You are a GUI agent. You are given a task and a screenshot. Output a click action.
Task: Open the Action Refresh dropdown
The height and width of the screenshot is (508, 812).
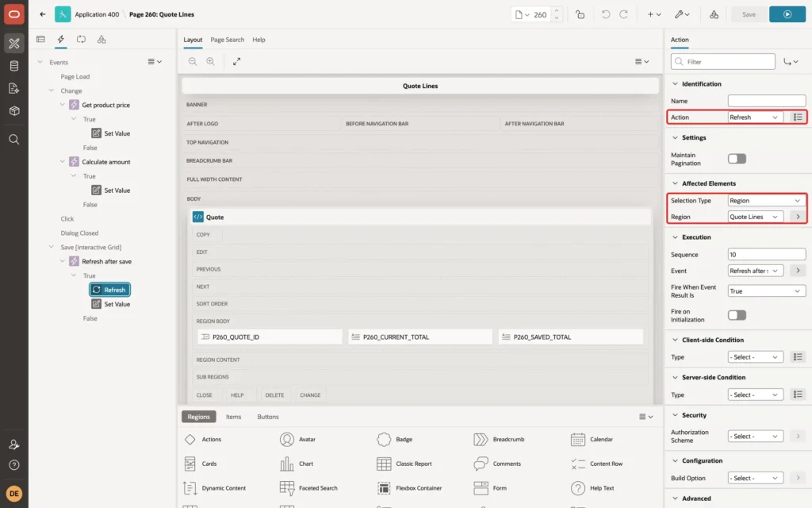coord(755,117)
